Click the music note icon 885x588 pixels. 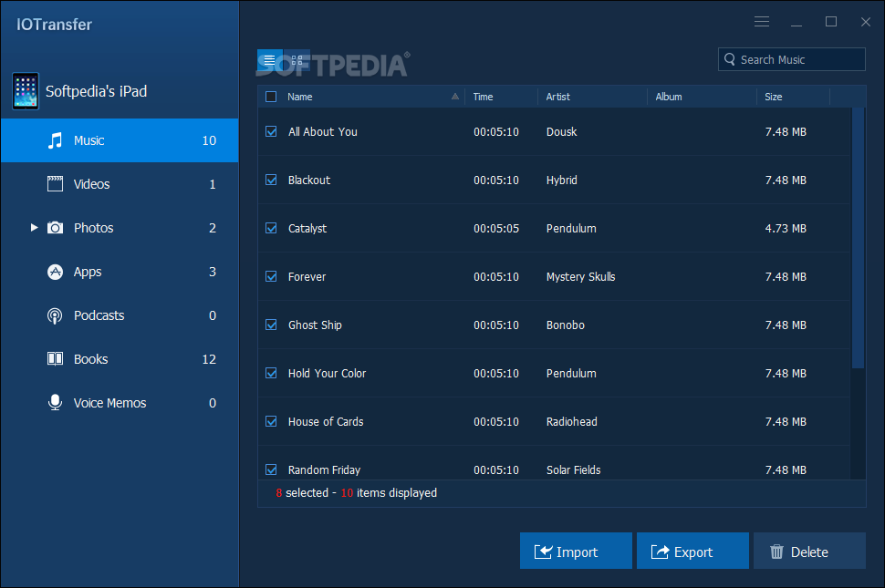55,140
